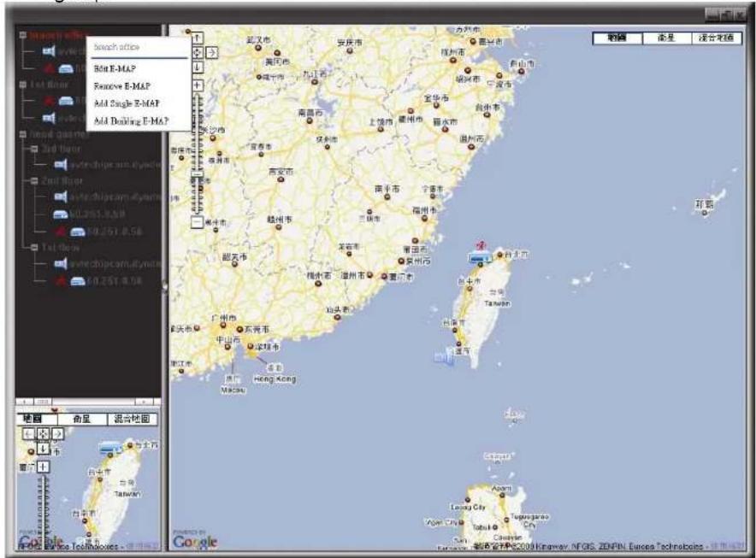Choose Add Building E-MAP
This screenshot has height=558, width=756.
pyautogui.click(x=131, y=121)
